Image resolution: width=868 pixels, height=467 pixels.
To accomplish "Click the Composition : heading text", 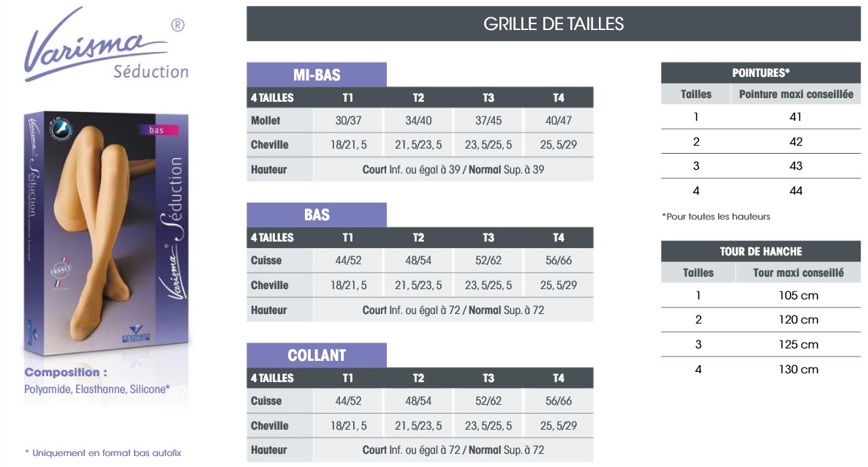I will (66, 373).
